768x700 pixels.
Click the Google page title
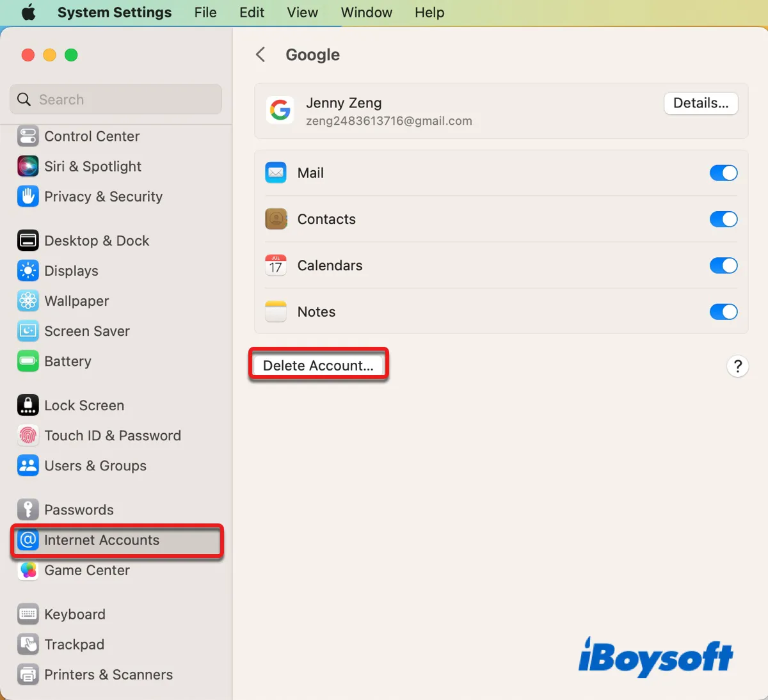click(x=312, y=54)
